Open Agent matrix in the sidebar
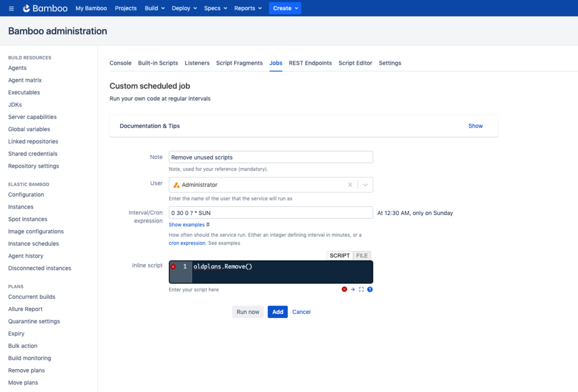578x392 pixels. point(25,80)
